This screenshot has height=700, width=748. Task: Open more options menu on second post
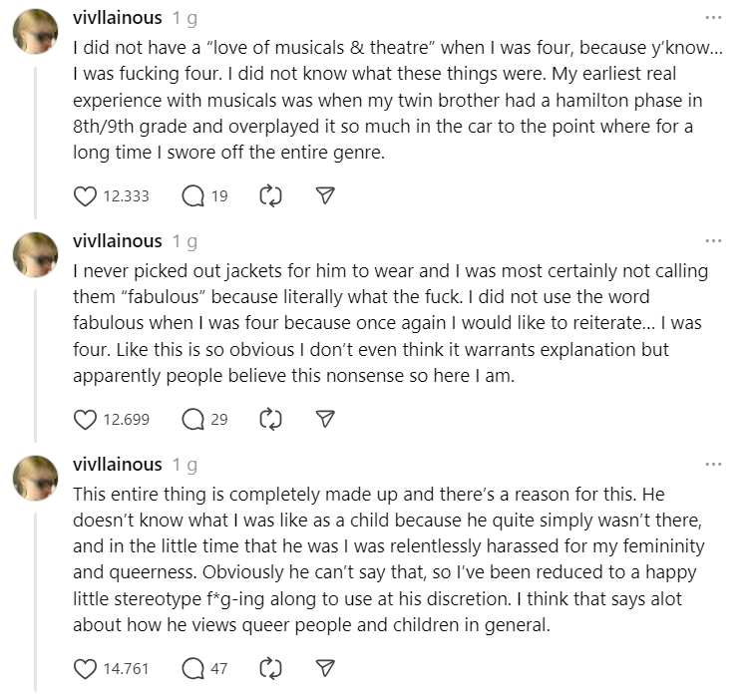pyautogui.click(x=713, y=240)
